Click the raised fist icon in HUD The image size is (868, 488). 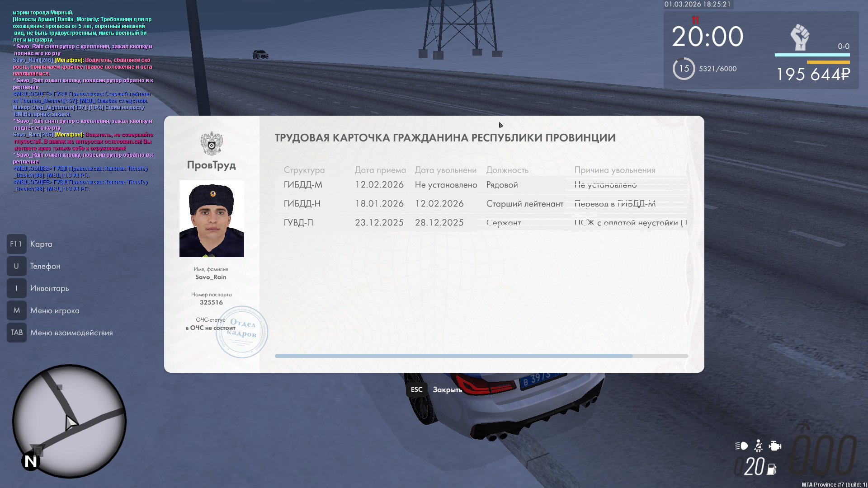800,38
